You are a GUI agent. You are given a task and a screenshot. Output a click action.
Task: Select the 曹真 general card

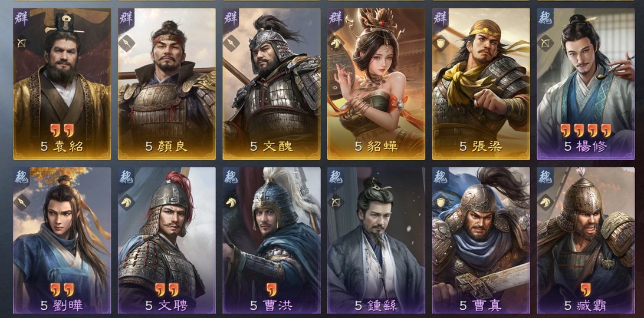point(481,240)
